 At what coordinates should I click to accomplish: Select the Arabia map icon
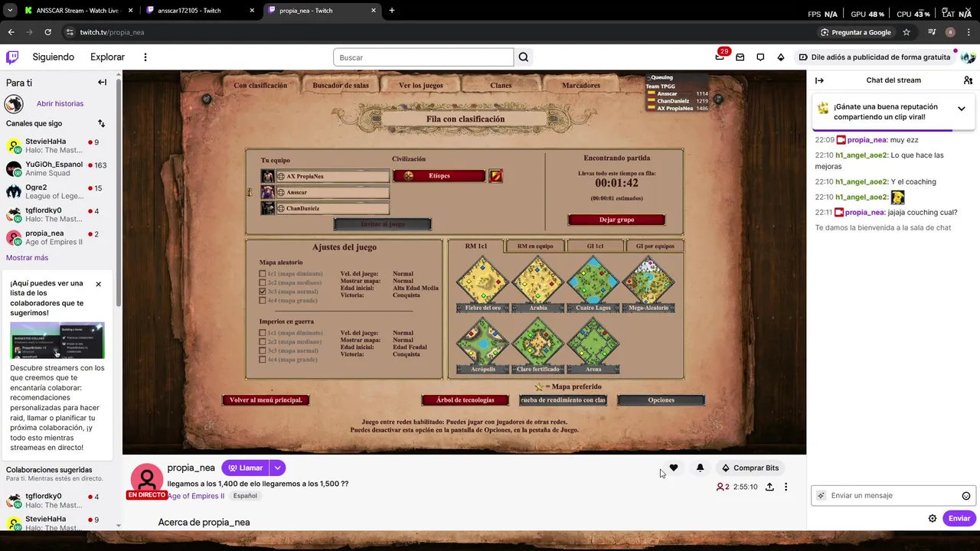pos(538,283)
